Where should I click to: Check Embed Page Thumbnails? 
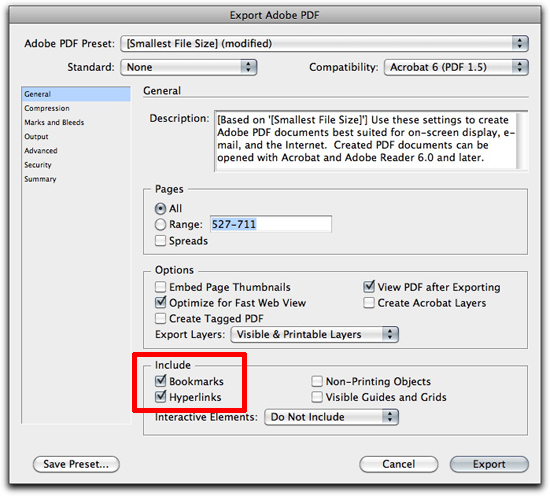point(160,287)
